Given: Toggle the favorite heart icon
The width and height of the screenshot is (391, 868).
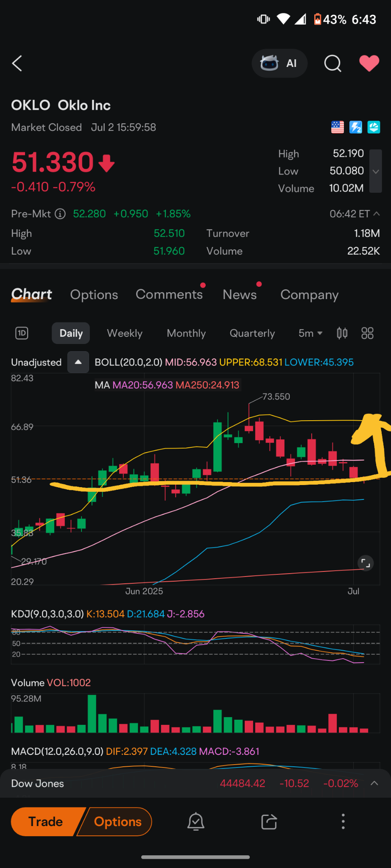Looking at the screenshot, I should (x=369, y=64).
